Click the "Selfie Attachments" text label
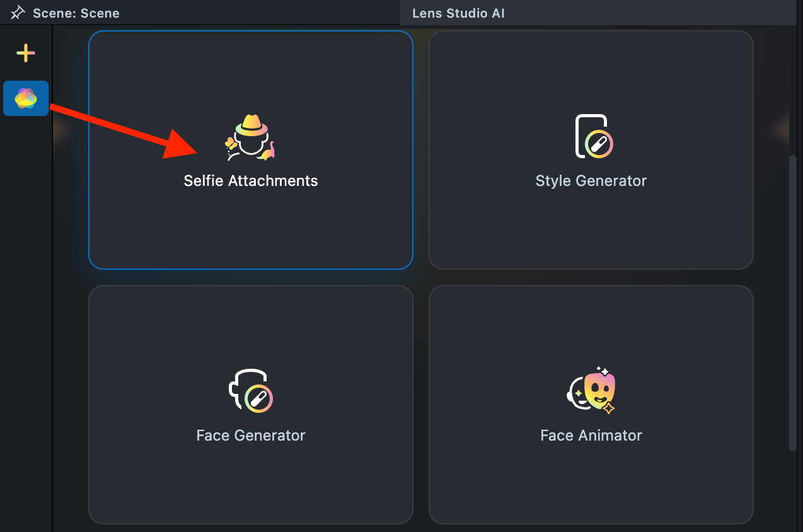The height and width of the screenshot is (532, 803). click(251, 181)
